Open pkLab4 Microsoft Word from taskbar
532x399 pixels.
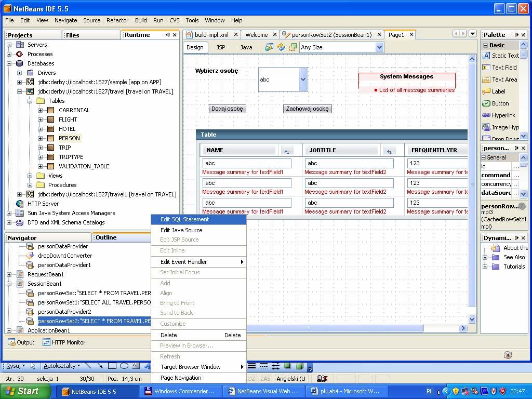click(345, 391)
